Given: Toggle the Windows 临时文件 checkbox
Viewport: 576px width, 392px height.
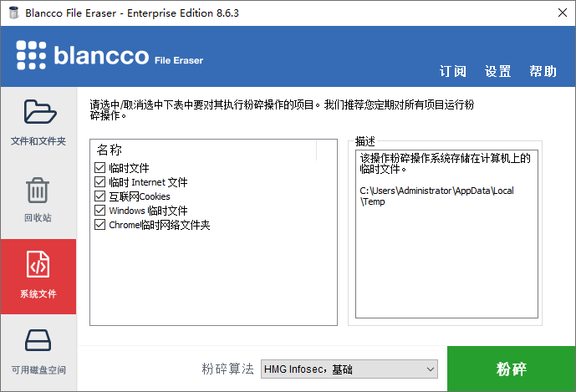Looking at the screenshot, I should 100,210.
